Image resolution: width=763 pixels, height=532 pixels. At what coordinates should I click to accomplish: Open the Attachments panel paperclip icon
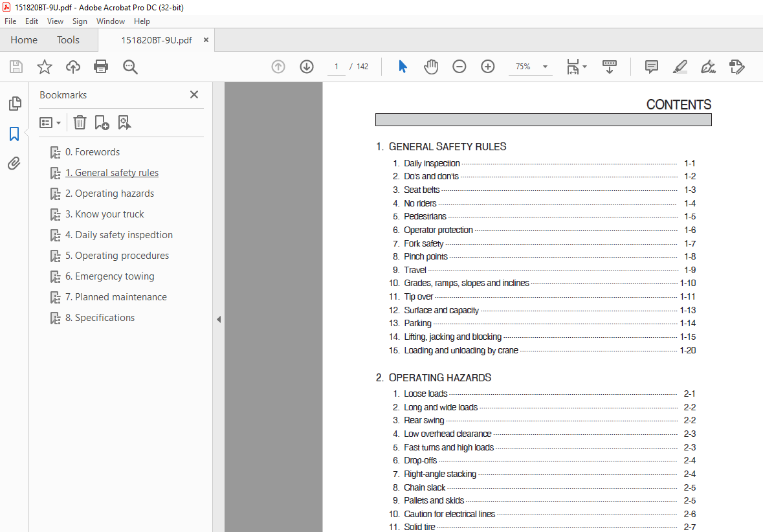click(x=14, y=163)
